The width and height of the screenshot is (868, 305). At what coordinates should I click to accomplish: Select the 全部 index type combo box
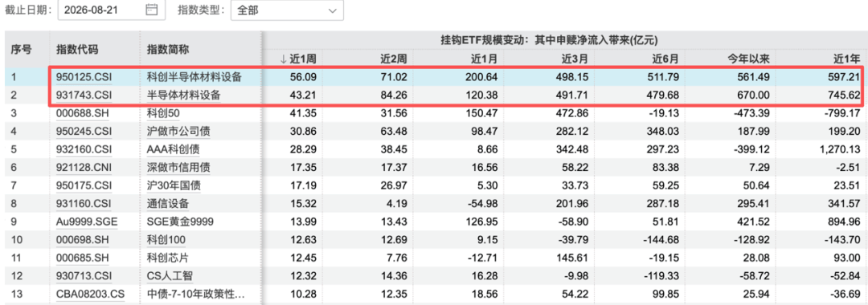(287, 10)
